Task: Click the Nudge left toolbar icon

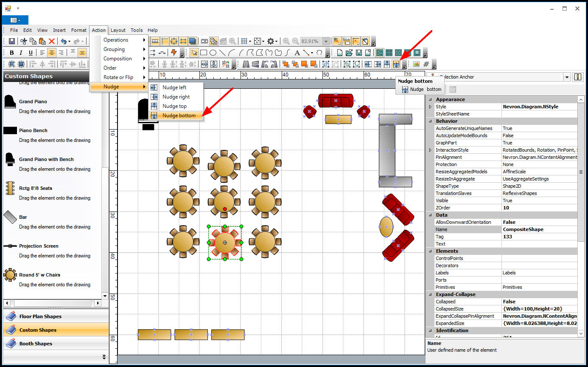Action: (368, 64)
